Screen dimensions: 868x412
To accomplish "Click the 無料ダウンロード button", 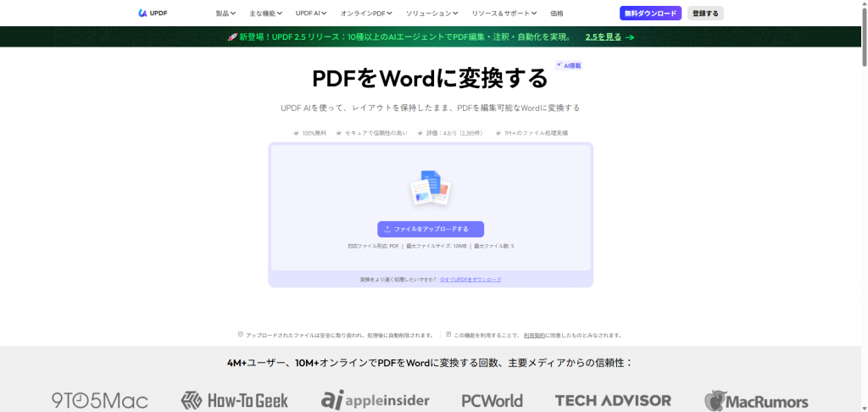I will coord(650,14).
